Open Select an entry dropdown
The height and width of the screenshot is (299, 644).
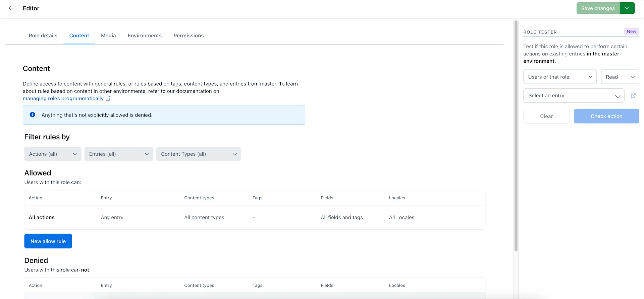click(x=574, y=96)
